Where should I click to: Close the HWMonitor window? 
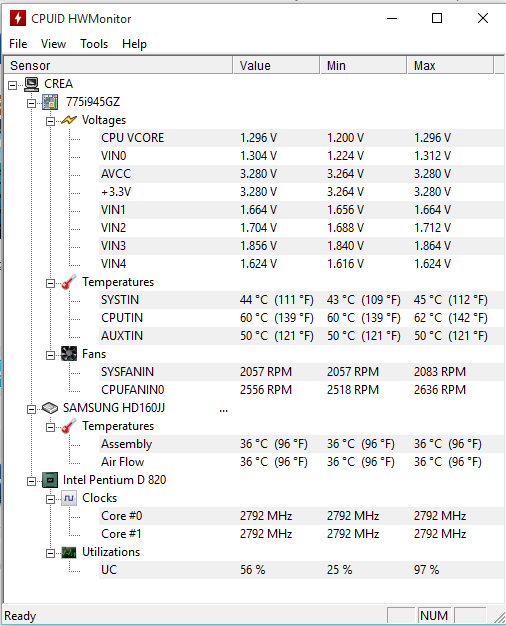coord(483,18)
